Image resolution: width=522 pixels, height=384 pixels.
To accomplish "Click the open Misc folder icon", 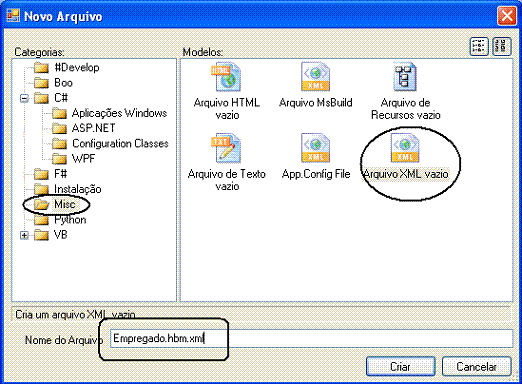I will tap(41, 204).
